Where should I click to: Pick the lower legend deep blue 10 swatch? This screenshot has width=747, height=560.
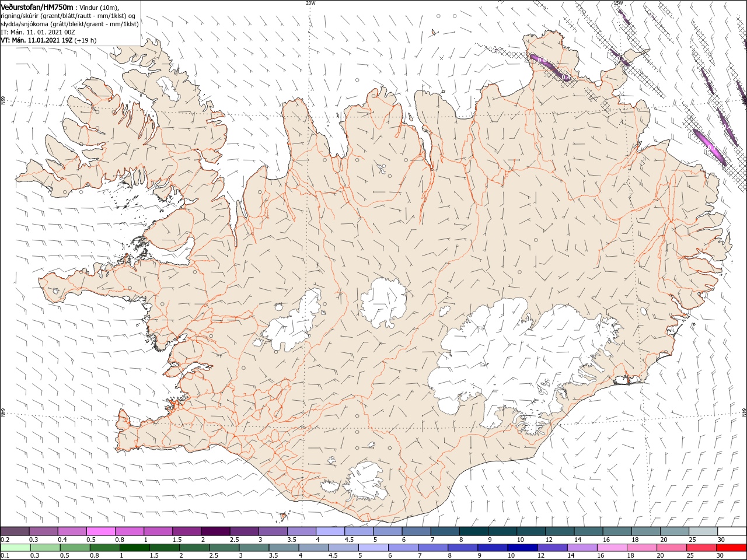tap(523, 548)
